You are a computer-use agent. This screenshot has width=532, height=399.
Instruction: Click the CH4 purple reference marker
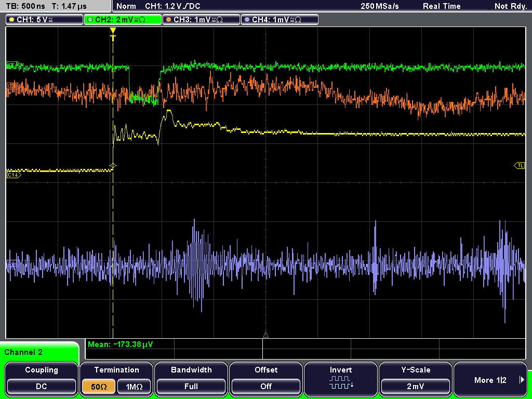click(13, 263)
